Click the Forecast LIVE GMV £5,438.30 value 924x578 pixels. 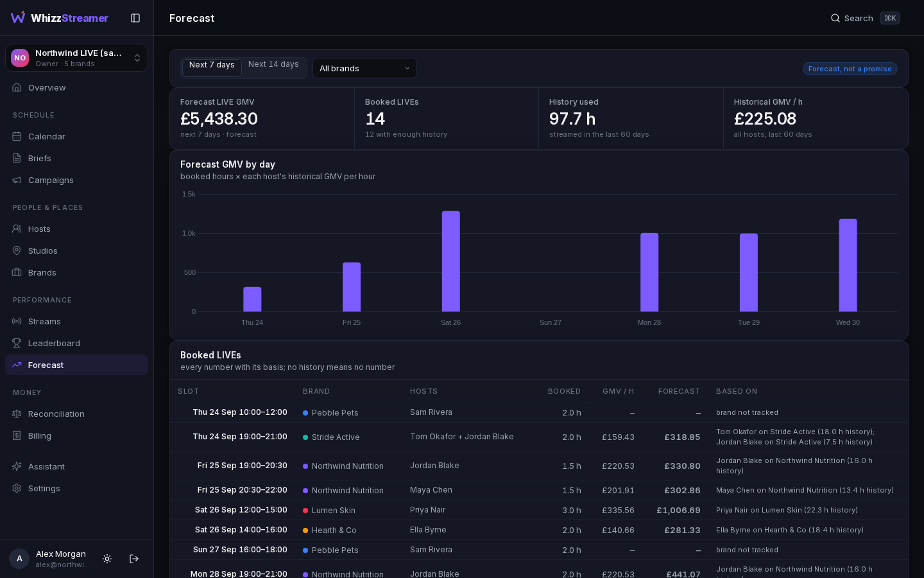point(219,119)
